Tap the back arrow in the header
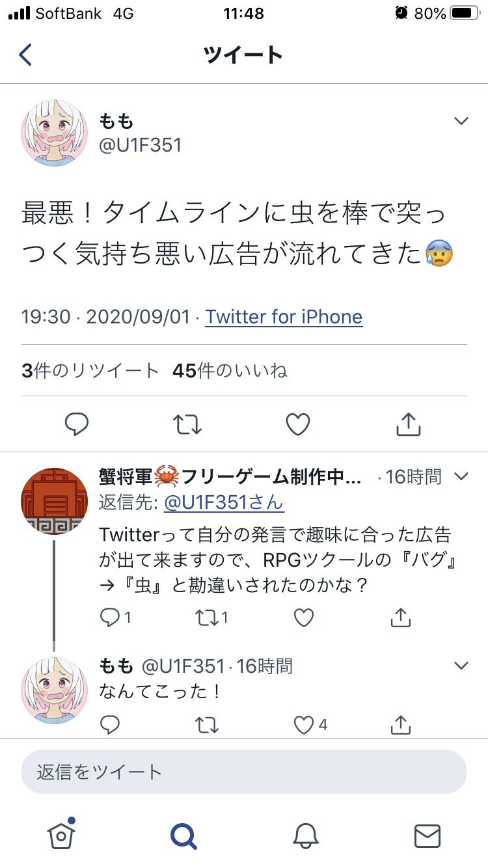This screenshot has width=488, height=868. 25,55
